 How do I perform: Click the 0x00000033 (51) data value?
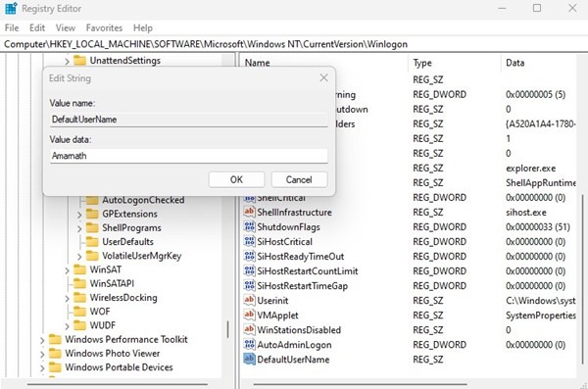pos(537,227)
